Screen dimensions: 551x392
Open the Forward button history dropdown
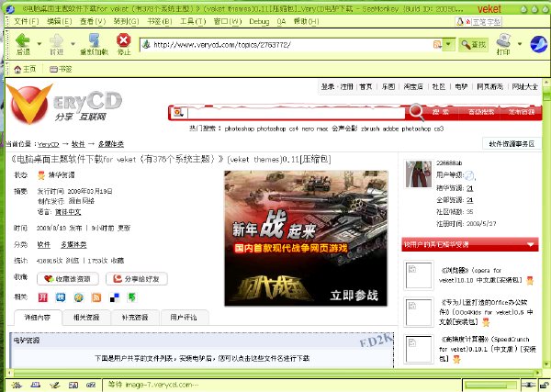[73, 44]
